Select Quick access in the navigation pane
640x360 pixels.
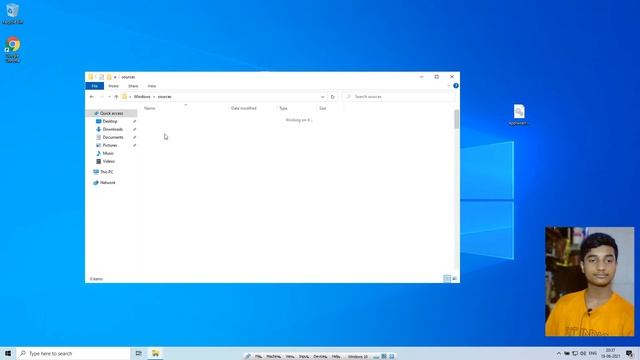(x=111, y=113)
